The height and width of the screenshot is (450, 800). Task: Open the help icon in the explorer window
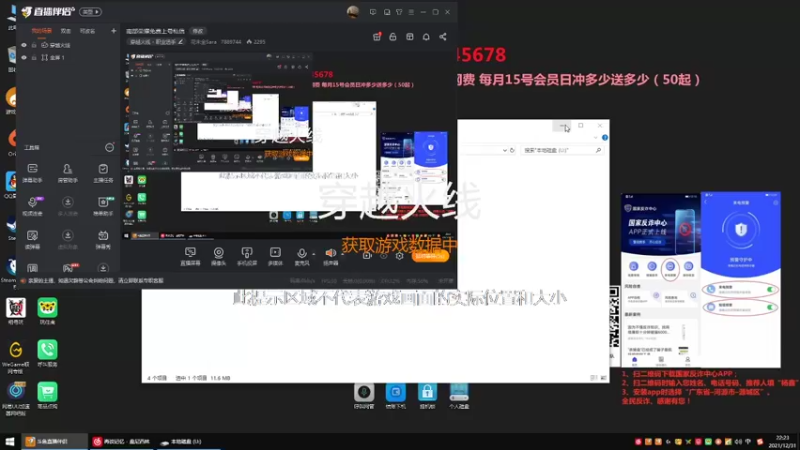coord(605,138)
